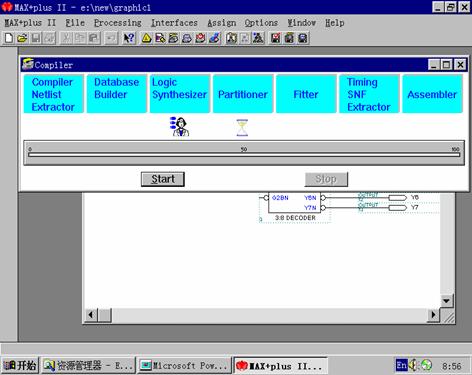This screenshot has height=375, width=472.
Task: Select the Fitter compiler module
Action: pos(306,94)
